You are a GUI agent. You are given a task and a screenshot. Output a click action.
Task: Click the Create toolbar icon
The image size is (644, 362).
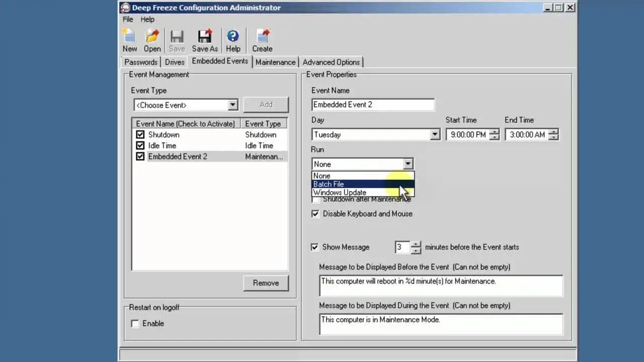[x=263, y=36]
